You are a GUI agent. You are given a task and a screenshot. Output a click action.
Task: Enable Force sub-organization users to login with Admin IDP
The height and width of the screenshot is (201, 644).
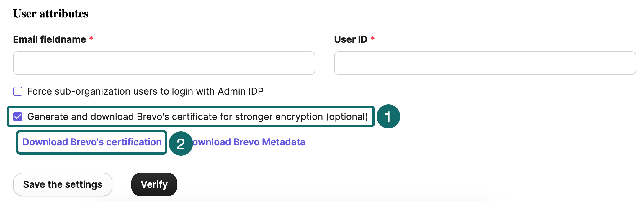(x=18, y=91)
